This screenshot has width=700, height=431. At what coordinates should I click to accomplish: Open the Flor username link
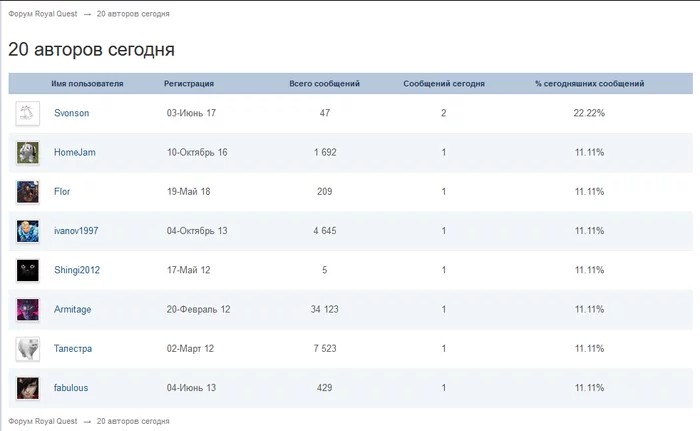point(62,192)
